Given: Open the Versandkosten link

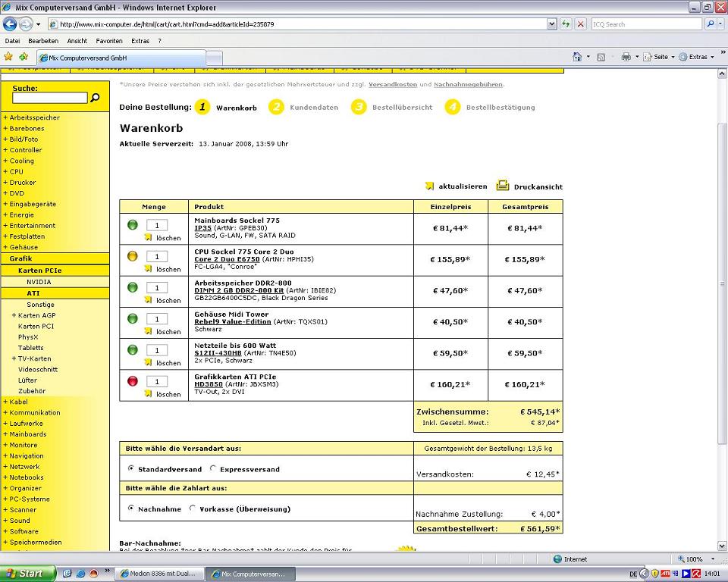Looking at the screenshot, I should tap(393, 84).
